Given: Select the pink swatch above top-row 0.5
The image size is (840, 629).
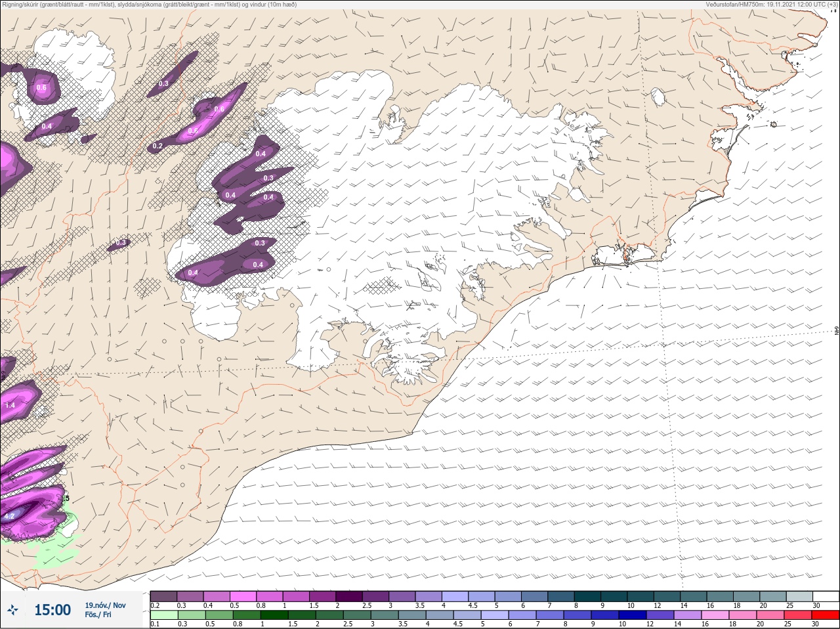Looking at the screenshot, I should click(243, 596).
